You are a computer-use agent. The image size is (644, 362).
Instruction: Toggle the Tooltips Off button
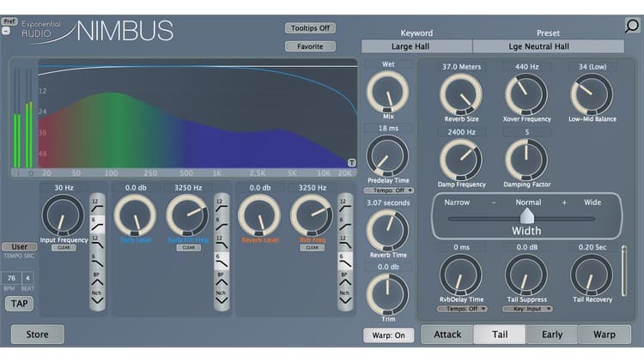310,28
